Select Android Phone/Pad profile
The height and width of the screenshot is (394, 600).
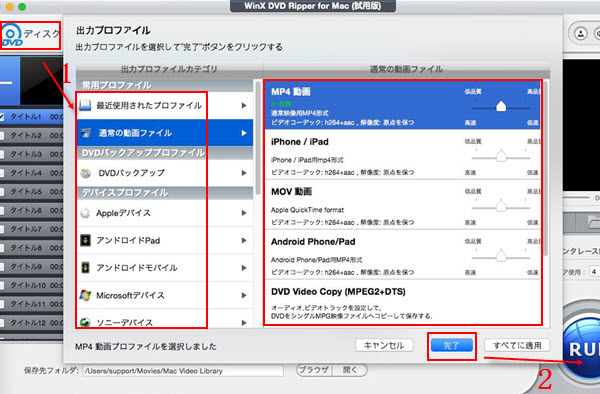pyautogui.click(x=403, y=254)
